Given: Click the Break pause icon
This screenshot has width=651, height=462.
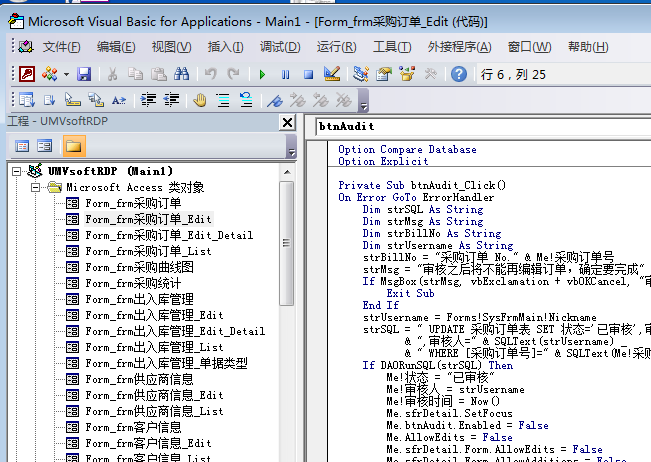Looking at the screenshot, I should [x=285, y=75].
